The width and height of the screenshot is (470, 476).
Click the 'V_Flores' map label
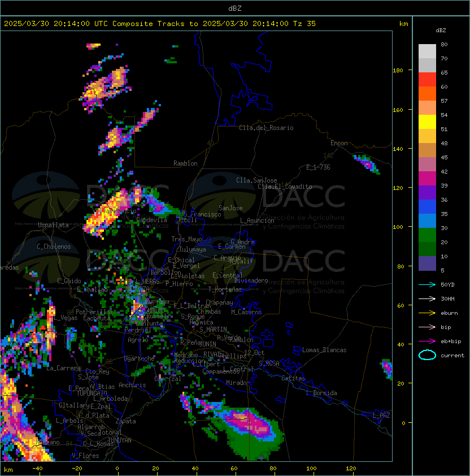click(x=85, y=456)
